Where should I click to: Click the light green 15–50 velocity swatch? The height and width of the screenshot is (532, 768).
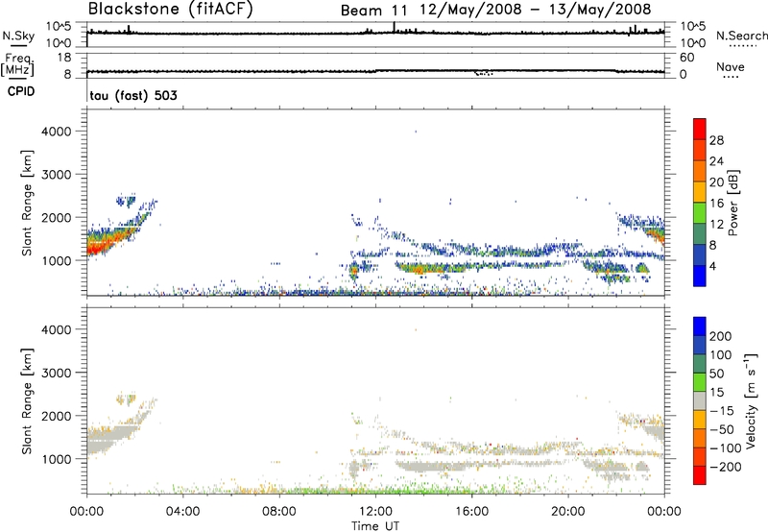[x=700, y=382]
